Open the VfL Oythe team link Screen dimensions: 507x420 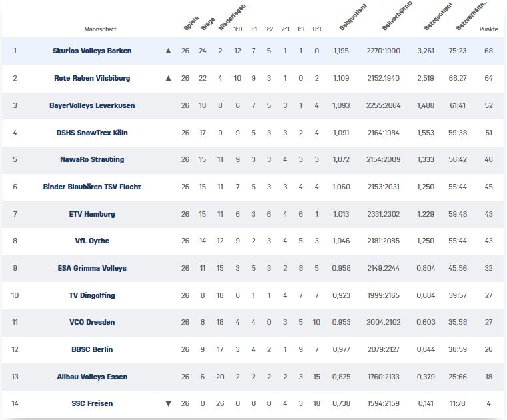coord(92,241)
